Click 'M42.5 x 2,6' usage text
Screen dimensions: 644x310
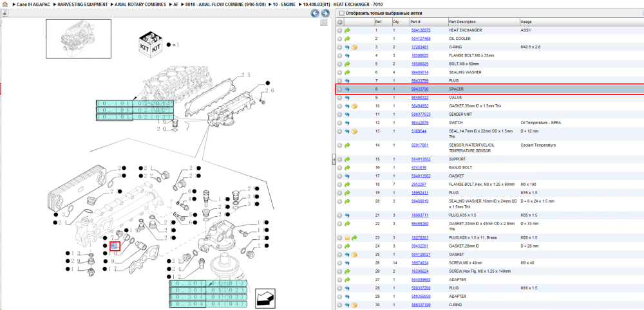530,47
